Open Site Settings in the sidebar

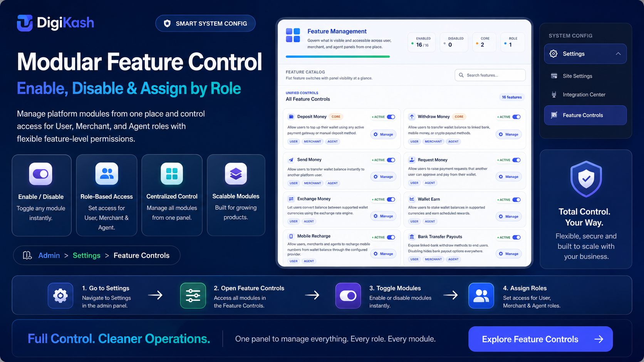[585, 76]
